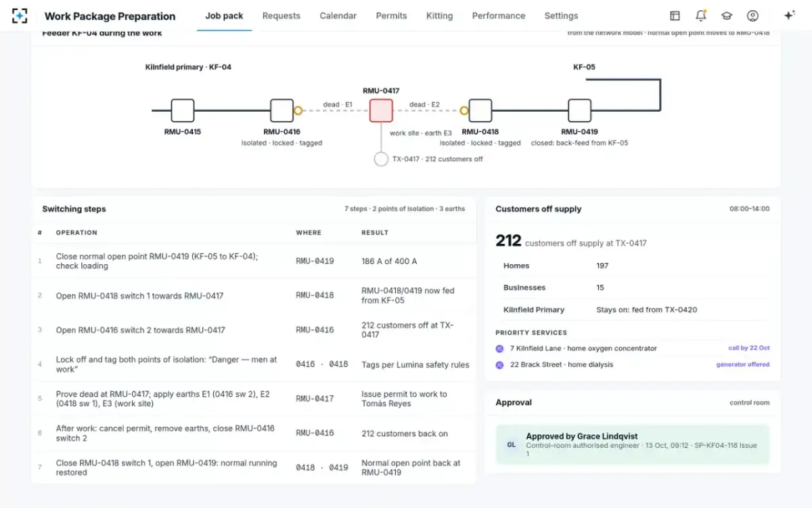Select step 3 Open RMU-0416 switch 2 row
This screenshot has width=812, height=508.
tap(254, 330)
